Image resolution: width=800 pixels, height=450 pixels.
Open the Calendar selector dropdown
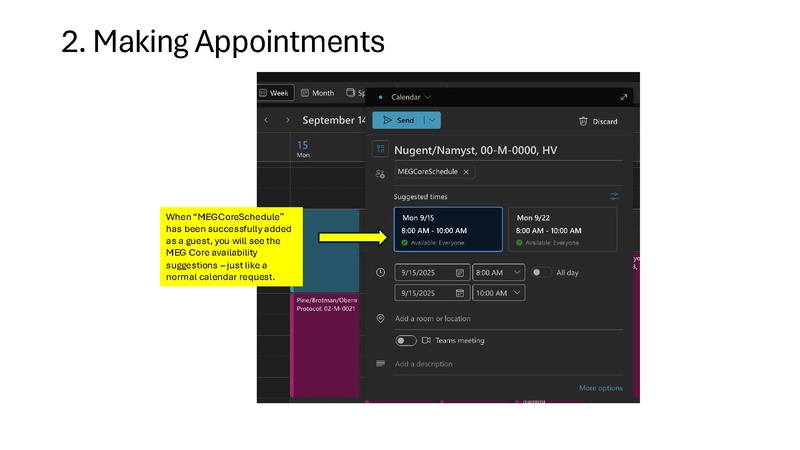(x=411, y=97)
